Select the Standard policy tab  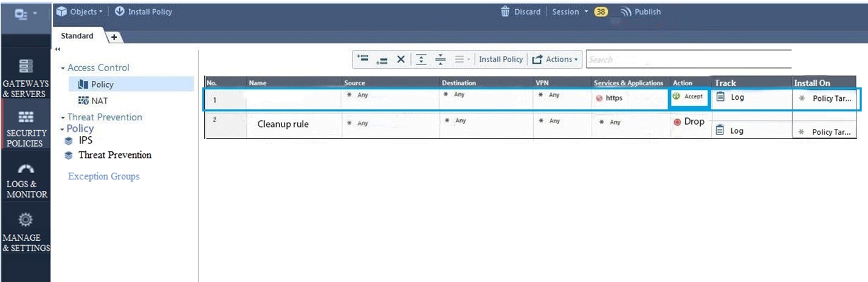[77, 36]
